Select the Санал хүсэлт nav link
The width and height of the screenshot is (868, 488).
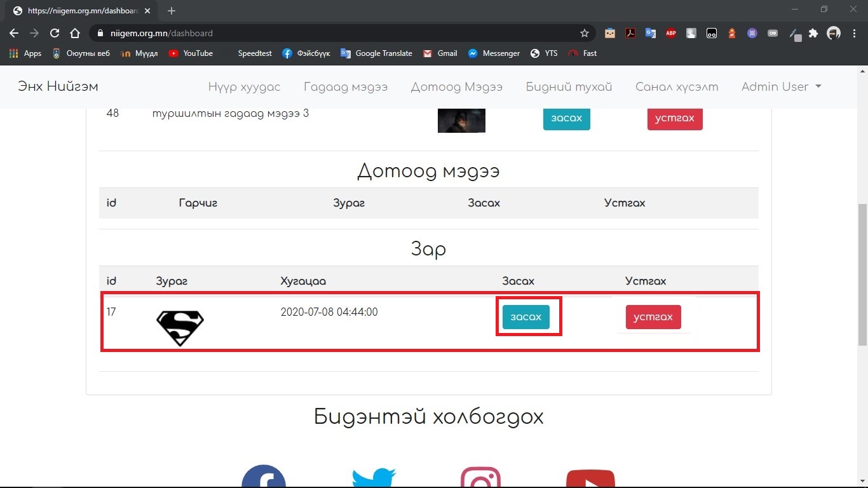point(677,86)
